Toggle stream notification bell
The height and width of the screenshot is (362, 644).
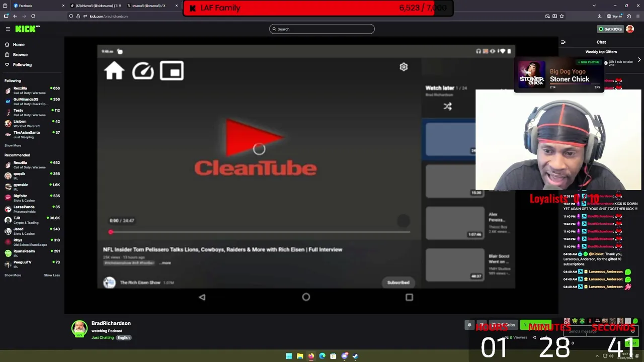(469, 325)
